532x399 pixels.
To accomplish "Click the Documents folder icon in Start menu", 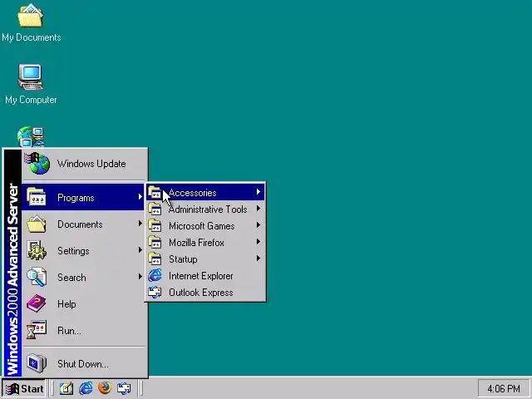I will [37, 224].
